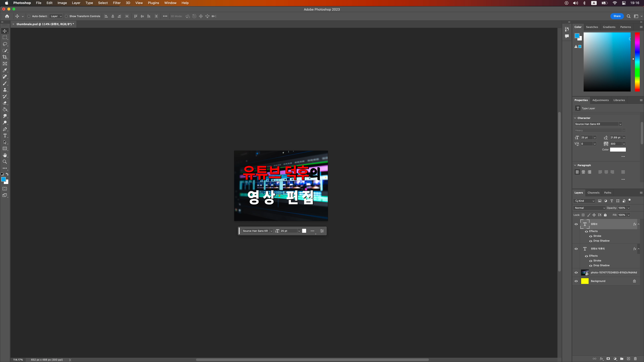Click the Share button
The image size is (644, 362).
[x=617, y=16]
